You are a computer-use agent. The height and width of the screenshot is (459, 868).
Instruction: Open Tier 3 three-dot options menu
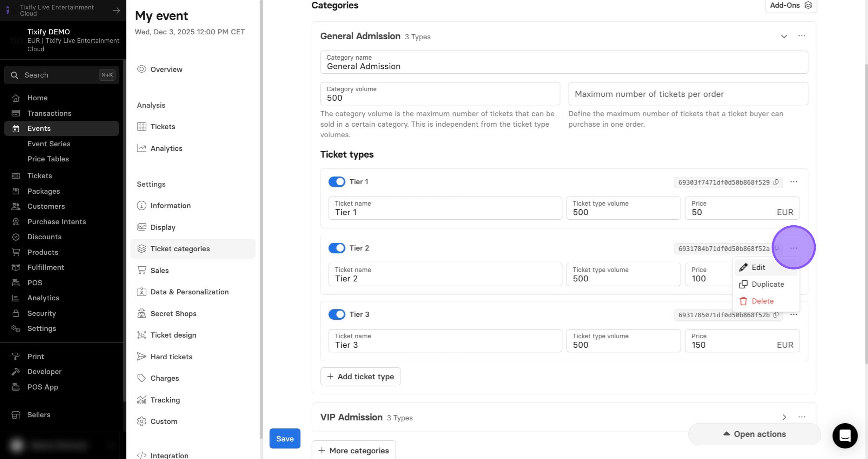(794, 314)
